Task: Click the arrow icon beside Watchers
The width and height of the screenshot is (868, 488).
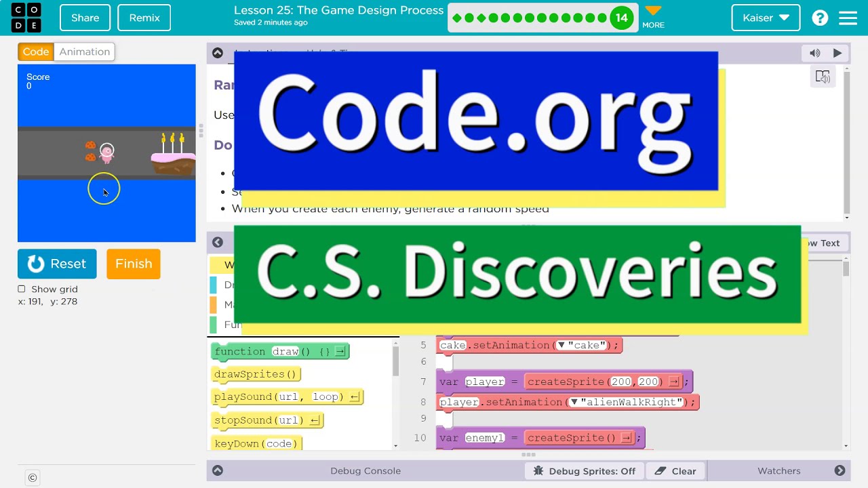Action: pyautogui.click(x=840, y=470)
